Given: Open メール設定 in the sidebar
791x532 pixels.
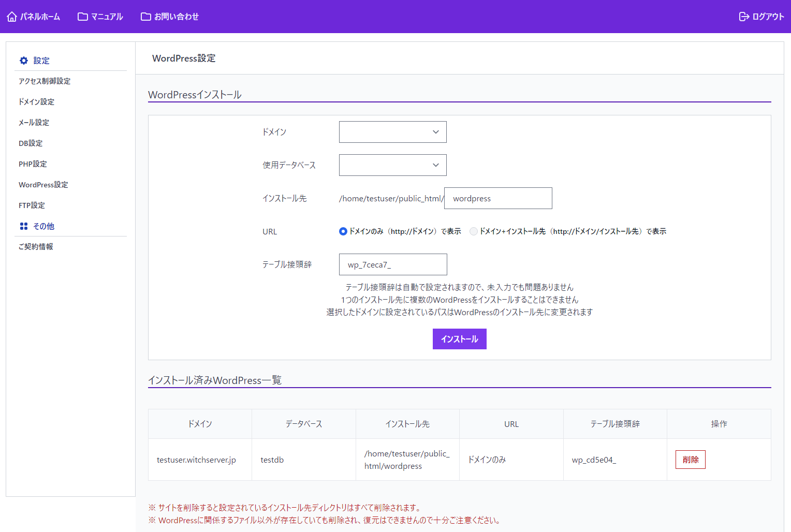Looking at the screenshot, I should click(x=34, y=123).
